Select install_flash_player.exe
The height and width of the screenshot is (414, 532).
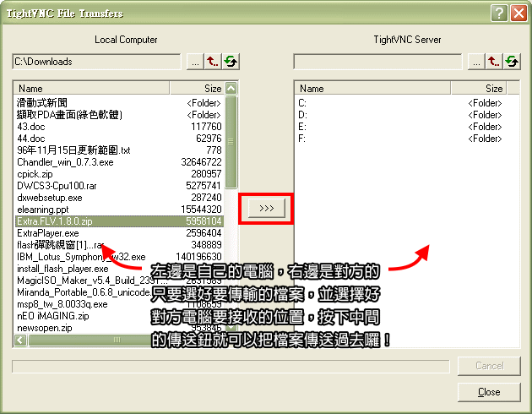[119, 269]
